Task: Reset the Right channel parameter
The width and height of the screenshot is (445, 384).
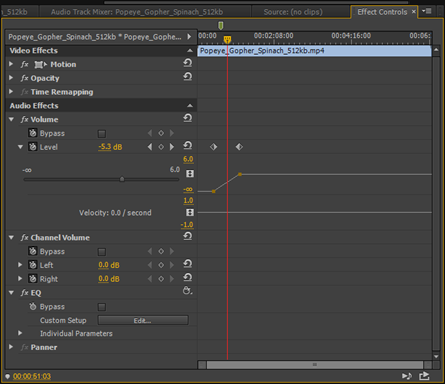Action: (x=188, y=278)
